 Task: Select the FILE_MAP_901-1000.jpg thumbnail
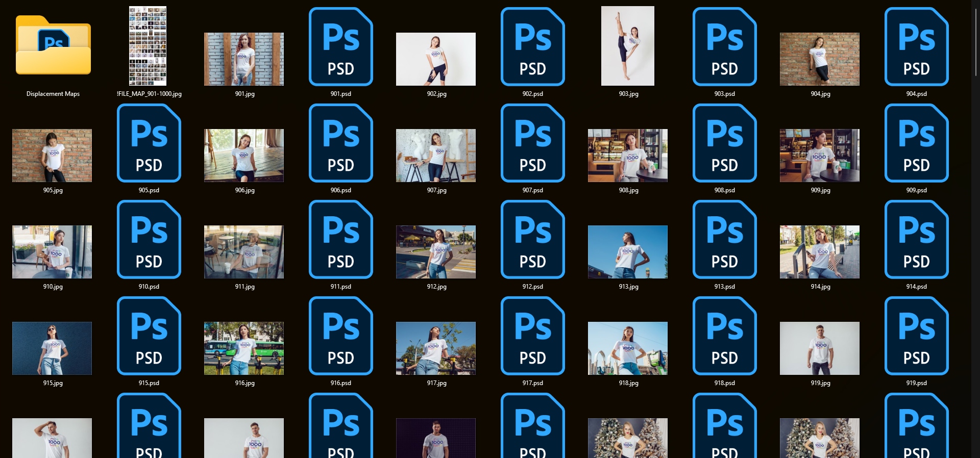click(x=148, y=46)
